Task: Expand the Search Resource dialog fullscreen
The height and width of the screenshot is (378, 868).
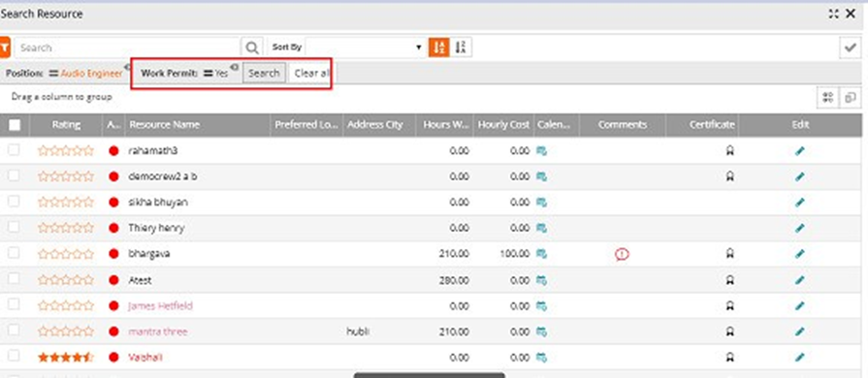Action: click(834, 15)
